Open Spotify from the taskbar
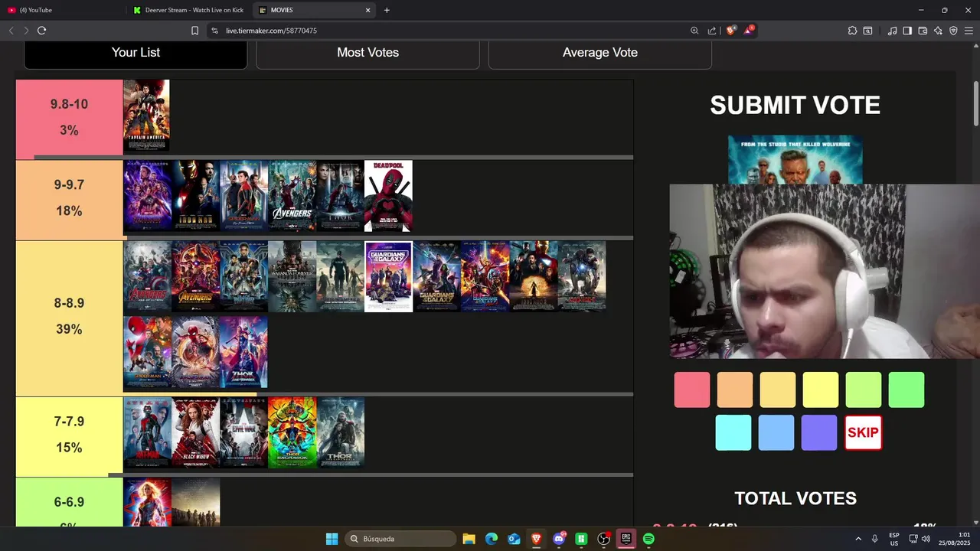 (648, 539)
